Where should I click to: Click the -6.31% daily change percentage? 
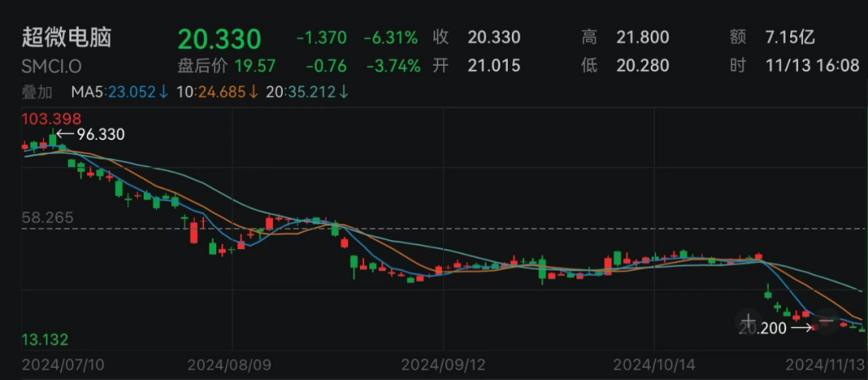click(391, 38)
